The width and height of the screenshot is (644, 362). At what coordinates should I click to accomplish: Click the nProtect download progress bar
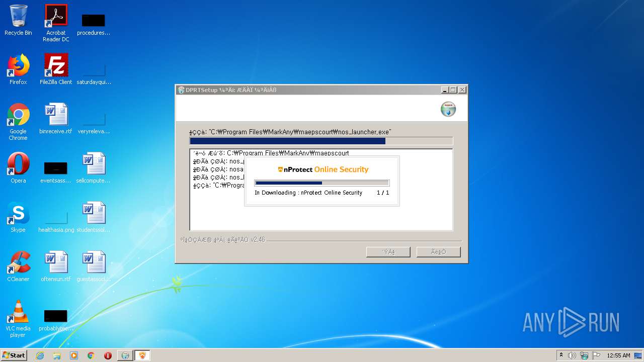pyautogui.click(x=321, y=183)
